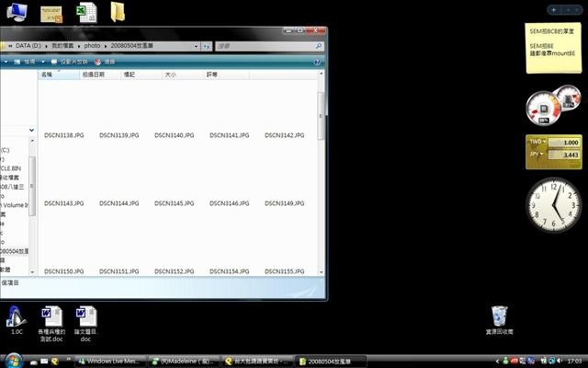
Task: Select file DSCN3154.JPG
Action: coord(229,271)
